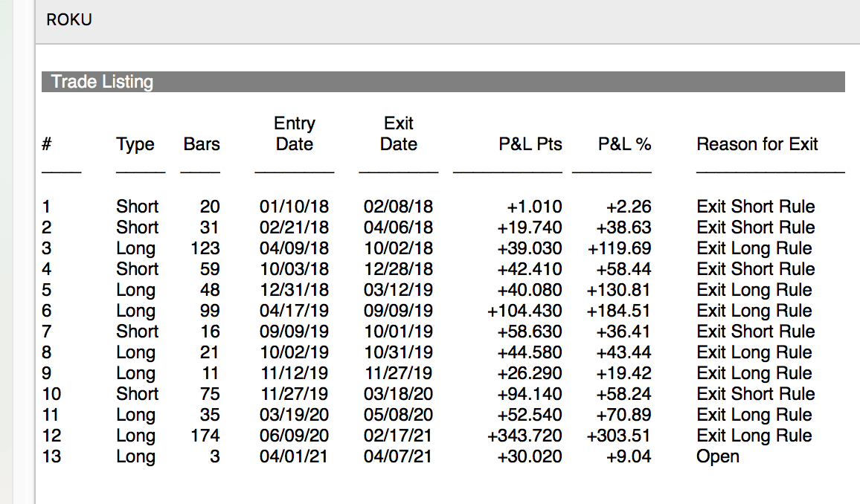The height and width of the screenshot is (504, 860).
Task: Click the exit date 12/28/18
Action: pos(398,269)
